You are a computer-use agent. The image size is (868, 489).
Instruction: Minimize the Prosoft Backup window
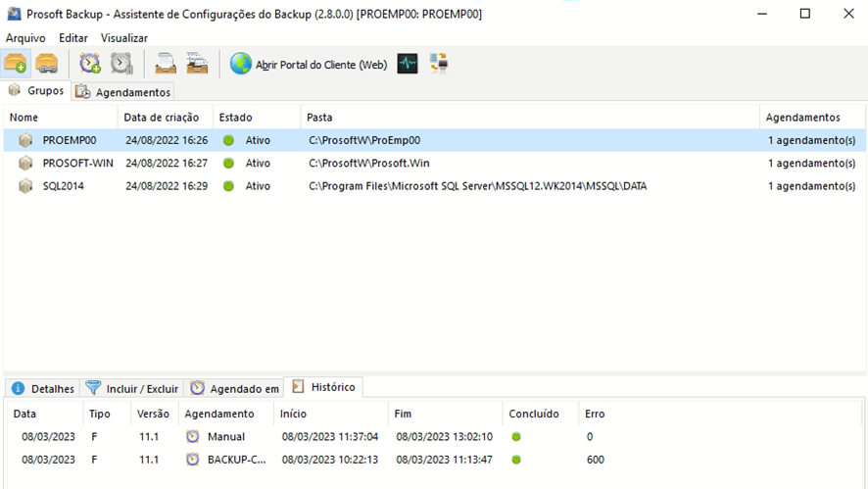762,14
